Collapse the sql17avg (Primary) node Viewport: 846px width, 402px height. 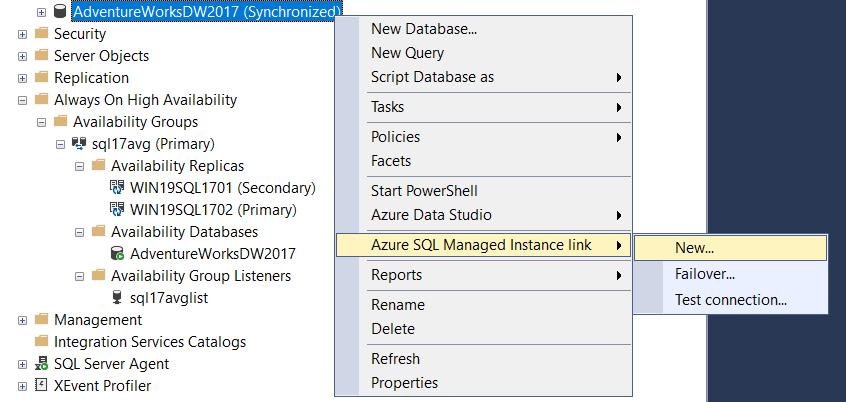(x=60, y=144)
